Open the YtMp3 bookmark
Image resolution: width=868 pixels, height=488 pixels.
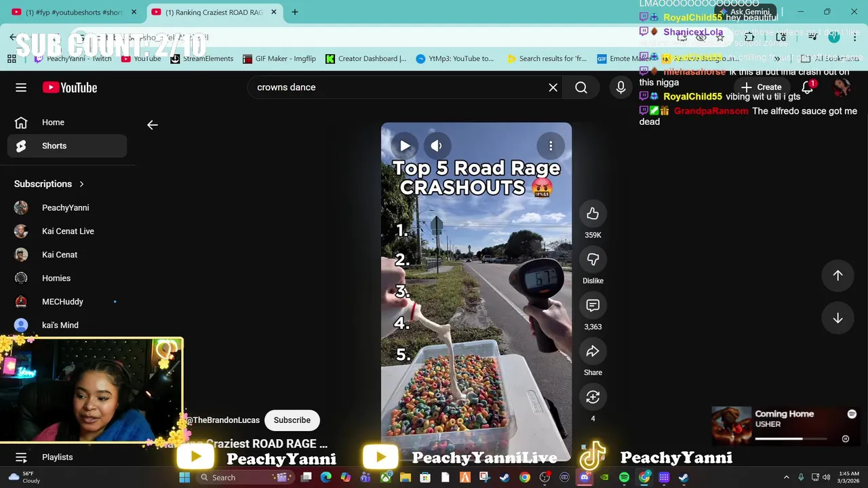click(x=455, y=59)
